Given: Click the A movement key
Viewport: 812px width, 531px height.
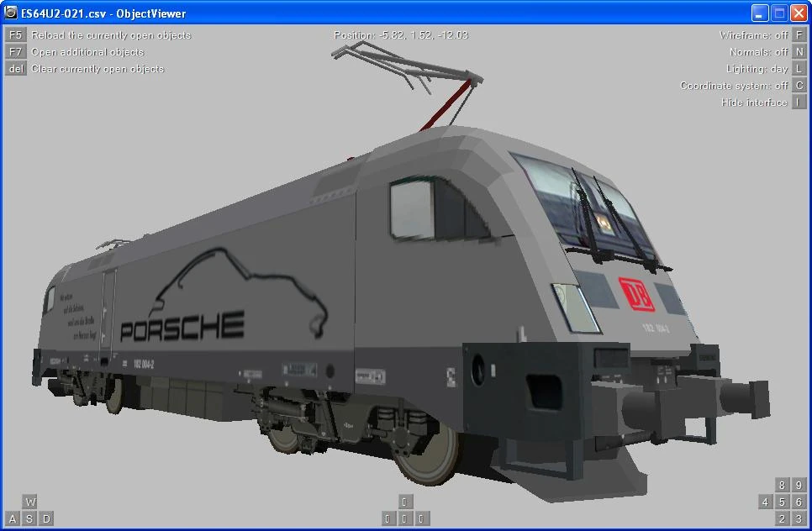Looking at the screenshot, I should click(13, 518).
